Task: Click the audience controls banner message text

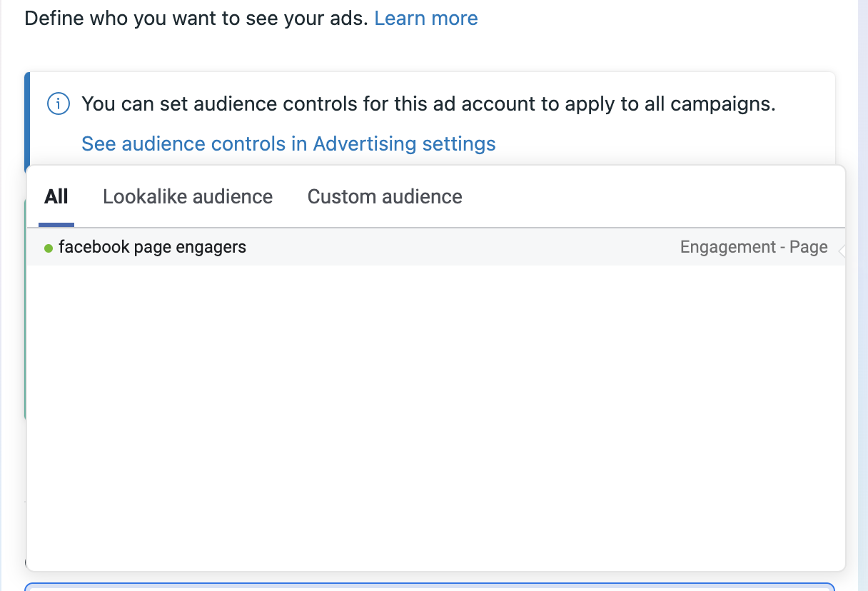Action: (x=428, y=104)
